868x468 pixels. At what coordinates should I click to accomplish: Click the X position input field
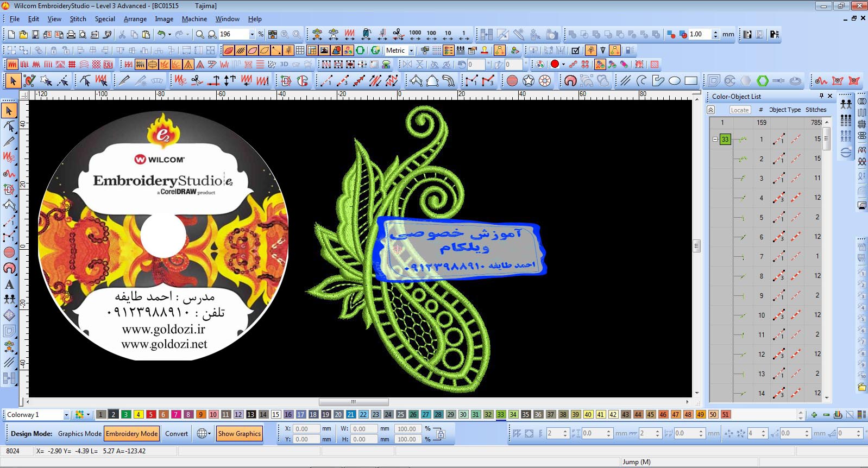307,429
